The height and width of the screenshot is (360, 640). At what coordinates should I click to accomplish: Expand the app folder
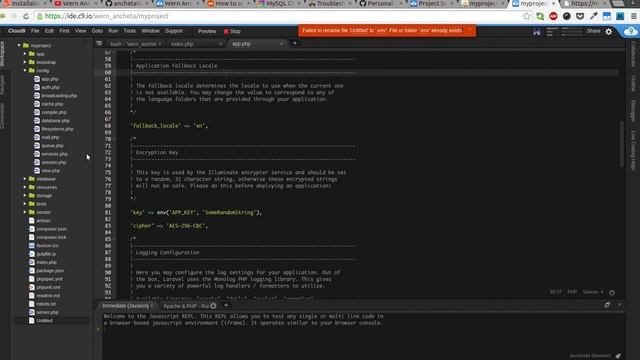(x=25, y=54)
